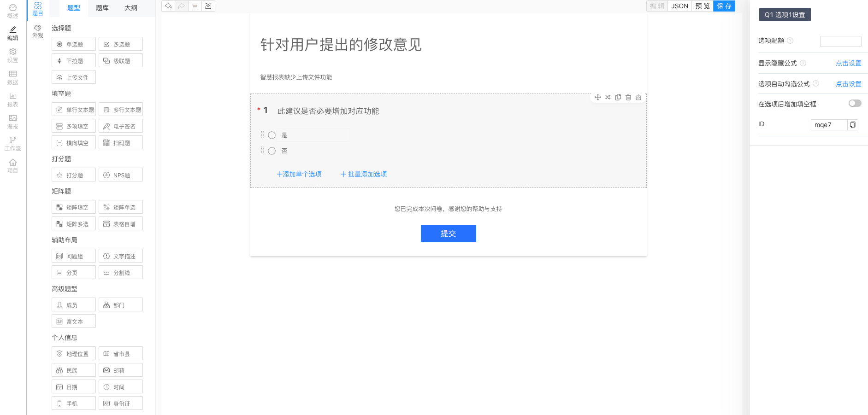Enable 在选项后增加填空框 toggle
Screen dimensions: 868x415
[x=855, y=103]
